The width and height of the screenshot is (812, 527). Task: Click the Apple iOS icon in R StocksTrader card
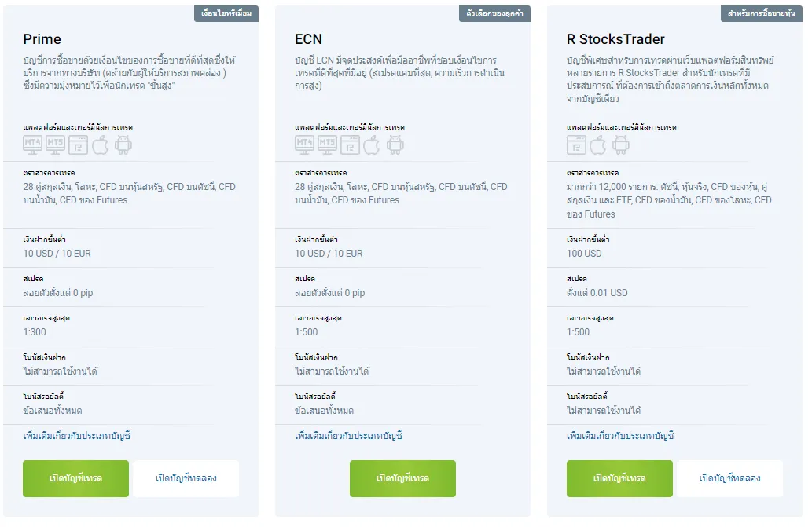point(598,145)
